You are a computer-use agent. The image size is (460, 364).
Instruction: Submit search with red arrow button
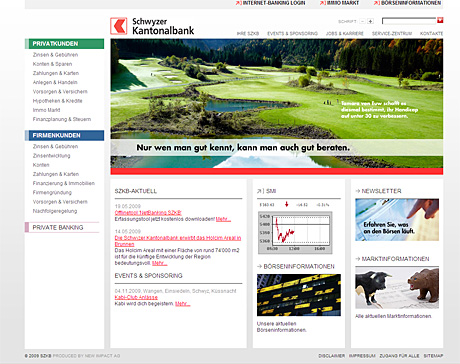440,21
